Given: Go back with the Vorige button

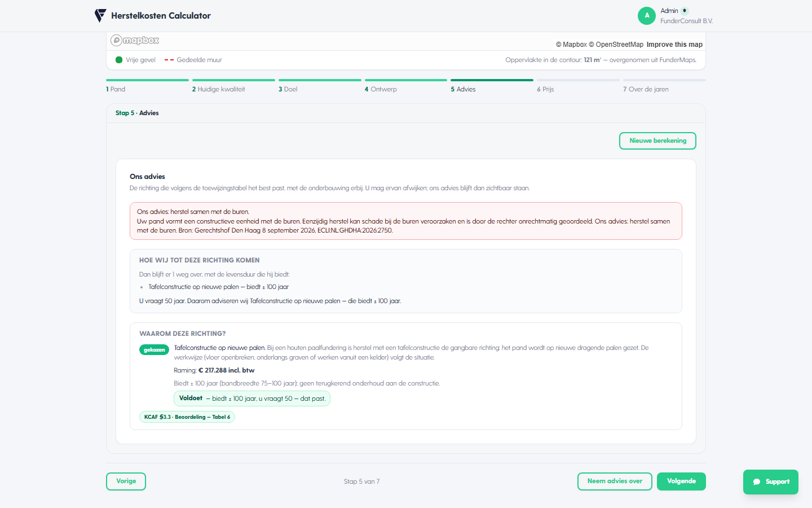Looking at the screenshot, I should (x=126, y=481).
